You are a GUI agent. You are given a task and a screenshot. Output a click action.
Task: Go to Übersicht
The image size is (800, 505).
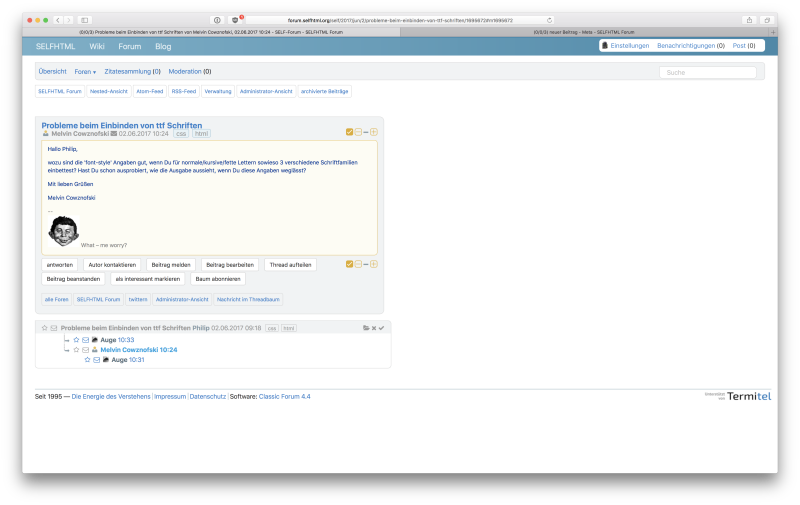(53, 71)
